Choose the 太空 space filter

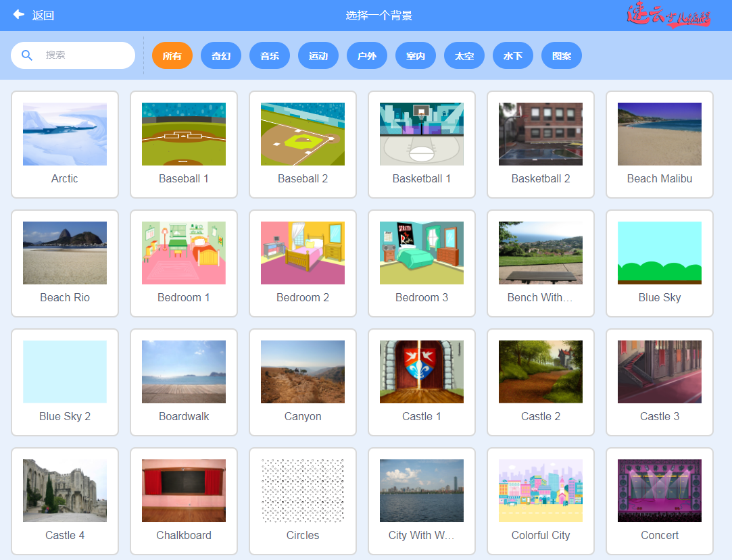(x=464, y=56)
